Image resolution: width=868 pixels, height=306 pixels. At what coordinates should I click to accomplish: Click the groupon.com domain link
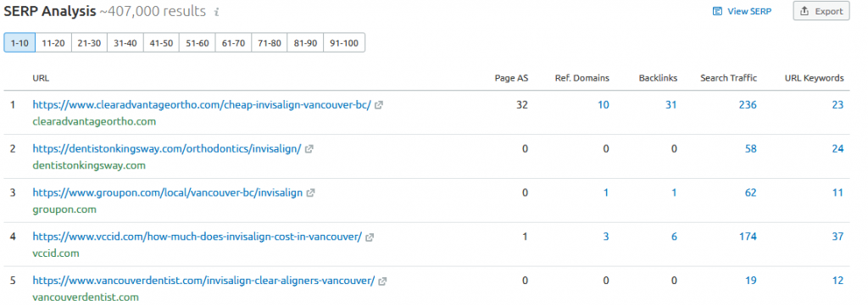[x=64, y=209]
